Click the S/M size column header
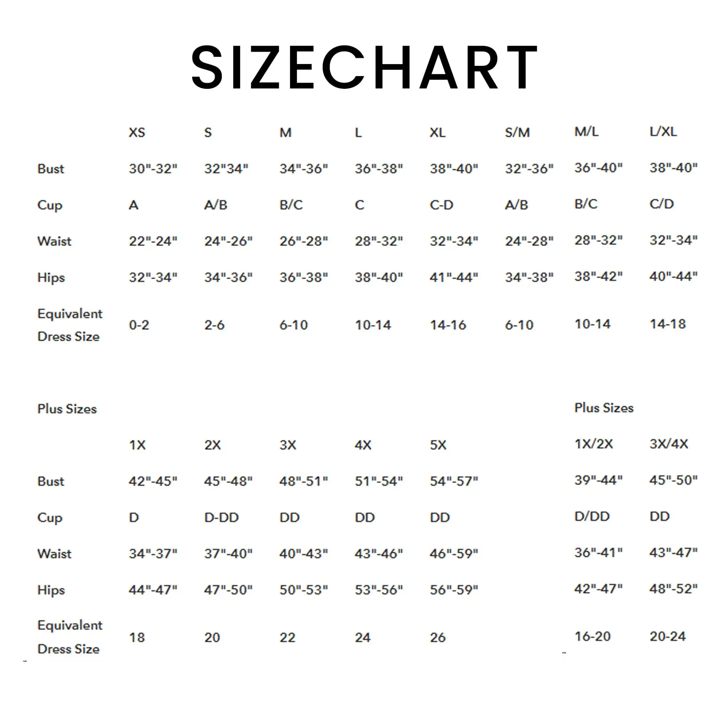 click(517, 132)
